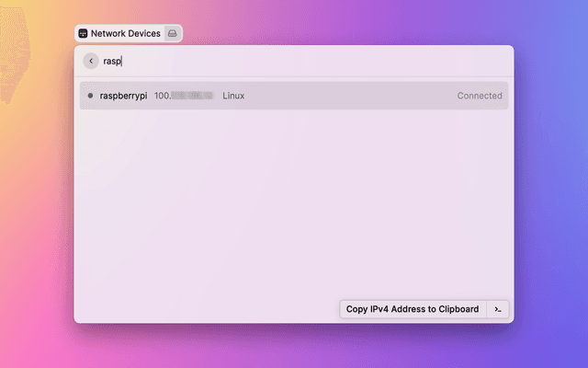Click the status dot next to raspberrypi
The image size is (588, 368).
click(90, 96)
